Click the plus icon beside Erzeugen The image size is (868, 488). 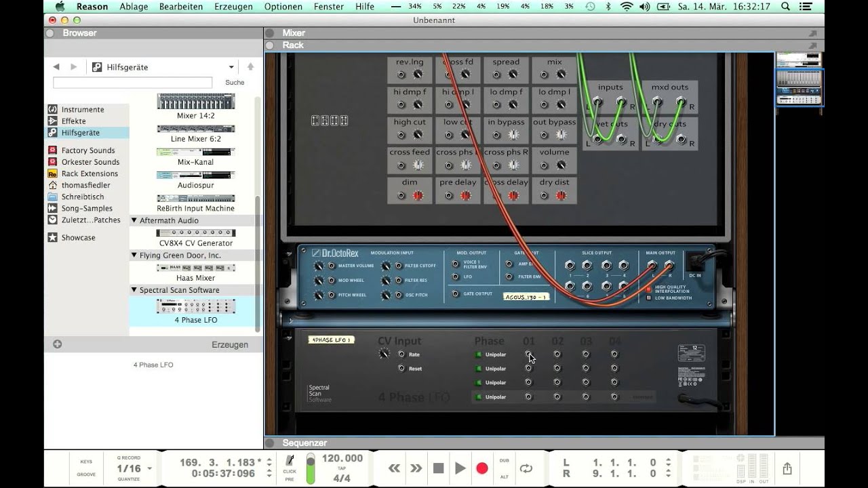[x=58, y=344]
